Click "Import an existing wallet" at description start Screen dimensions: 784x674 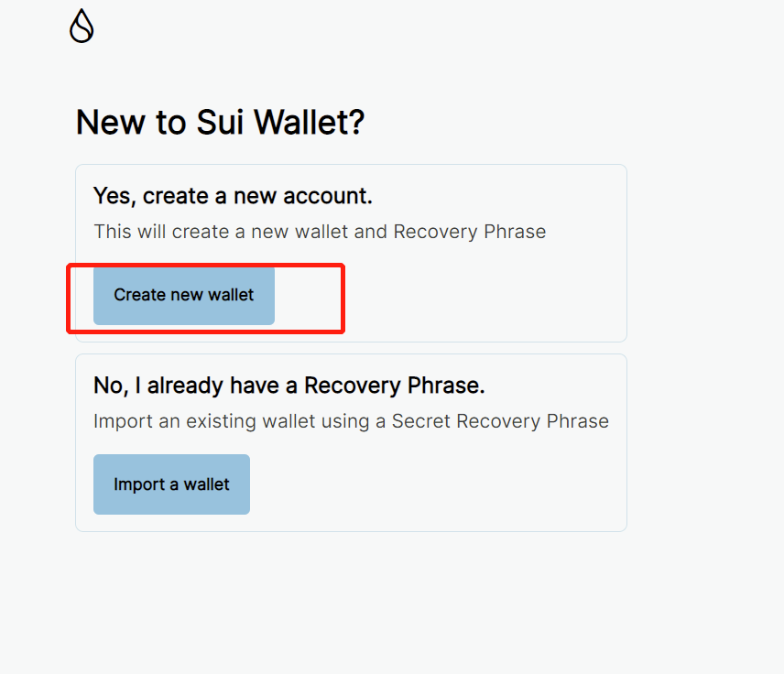tap(194, 421)
